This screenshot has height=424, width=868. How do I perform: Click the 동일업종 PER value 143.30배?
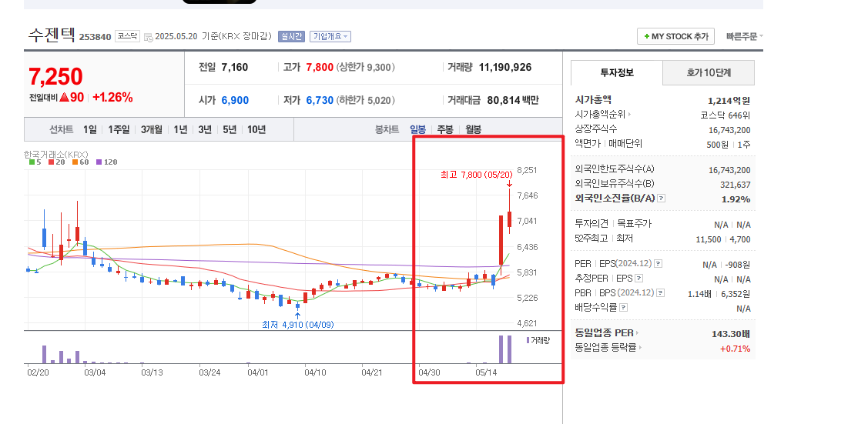point(731,334)
